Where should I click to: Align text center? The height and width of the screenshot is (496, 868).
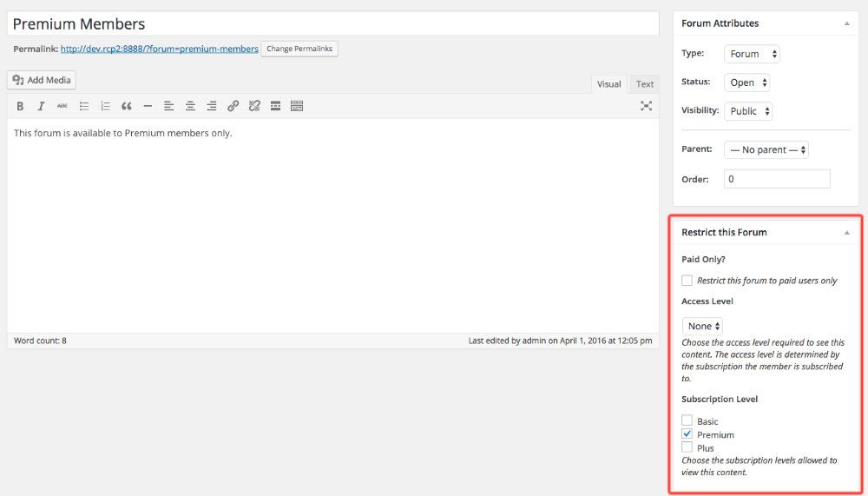(x=190, y=106)
